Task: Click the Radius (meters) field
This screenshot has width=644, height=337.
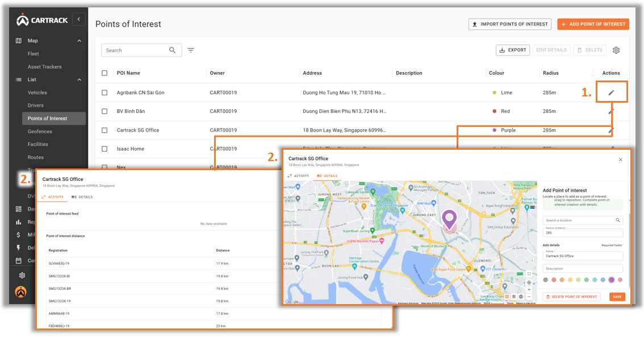Action: 583,233
